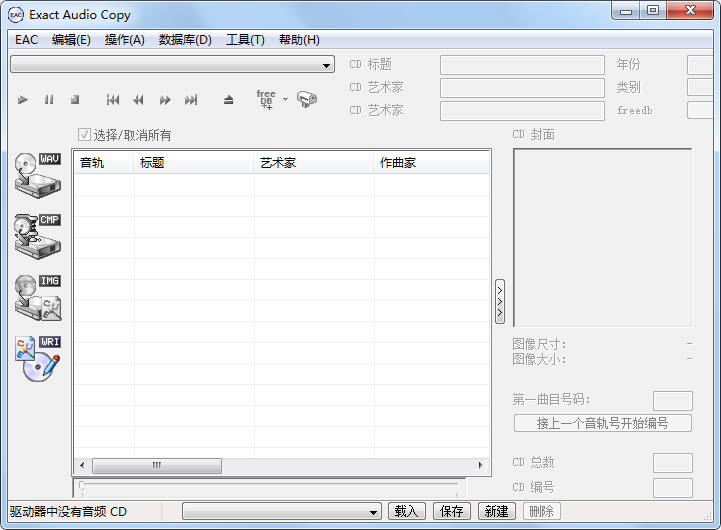Click the IMG copy image icon
This screenshot has width=721, height=530.
click(x=38, y=298)
